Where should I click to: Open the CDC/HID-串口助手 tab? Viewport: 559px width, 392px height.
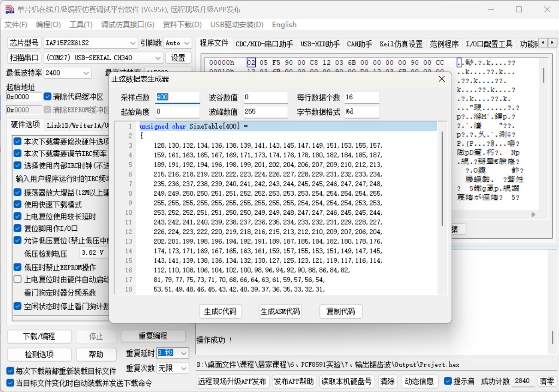click(x=264, y=44)
